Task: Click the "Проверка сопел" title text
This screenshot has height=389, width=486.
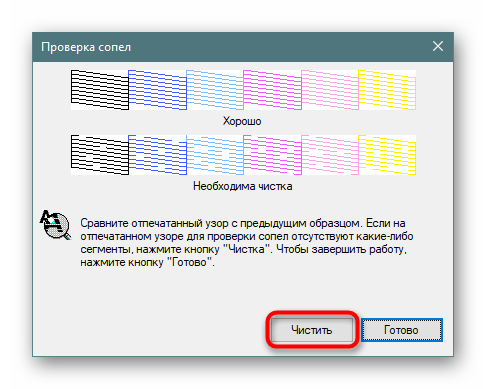Action: [86, 47]
